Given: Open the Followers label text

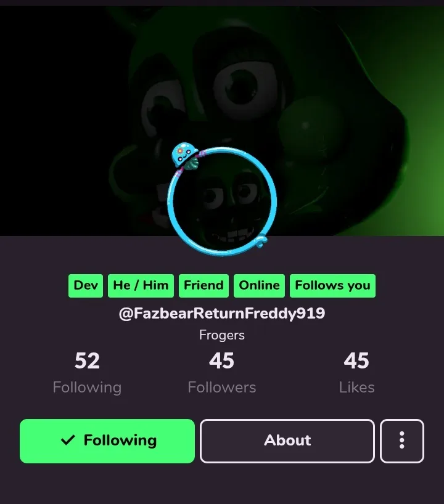Looking at the screenshot, I should pos(222,388).
